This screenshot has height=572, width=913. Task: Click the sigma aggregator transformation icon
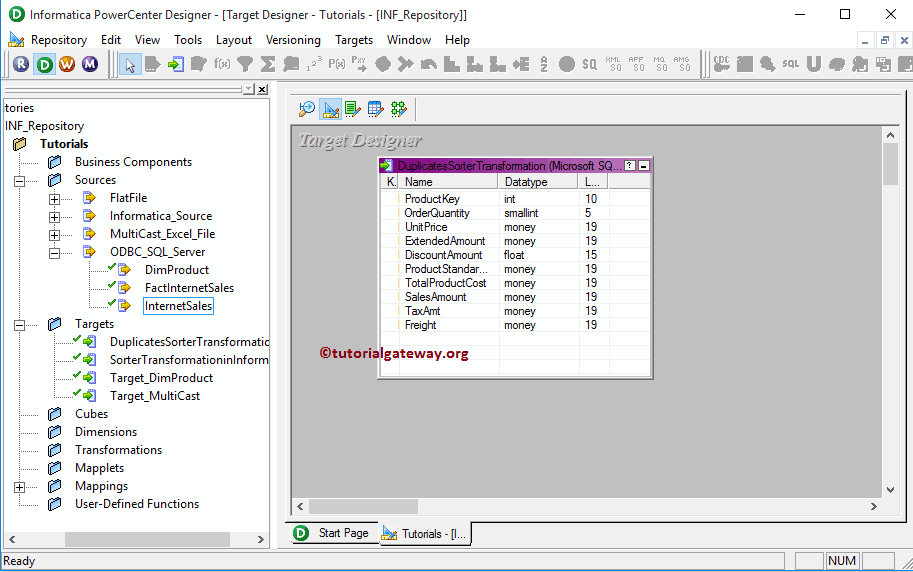(x=268, y=64)
